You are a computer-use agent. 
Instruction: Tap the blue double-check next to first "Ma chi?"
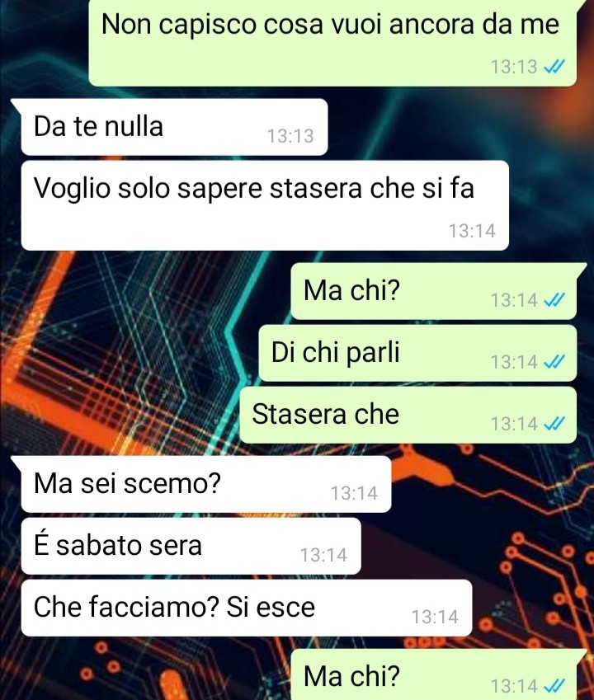tap(554, 300)
